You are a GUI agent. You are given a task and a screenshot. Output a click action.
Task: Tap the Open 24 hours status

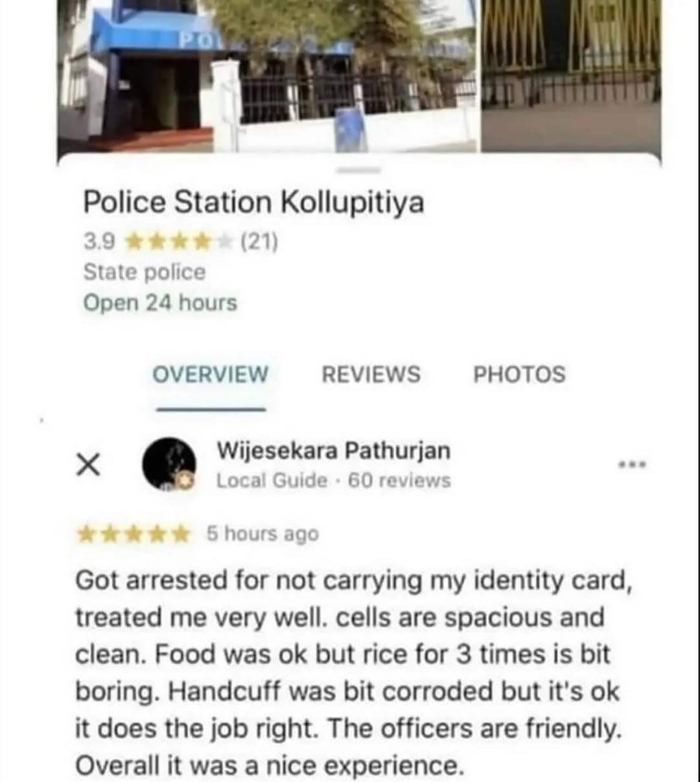click(160, 303)
